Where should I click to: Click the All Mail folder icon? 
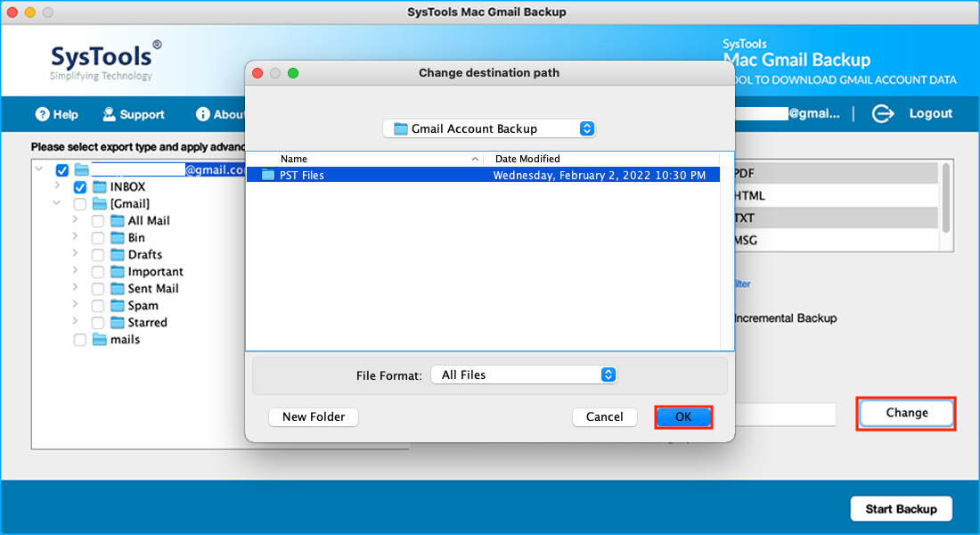tap(118, 220)
